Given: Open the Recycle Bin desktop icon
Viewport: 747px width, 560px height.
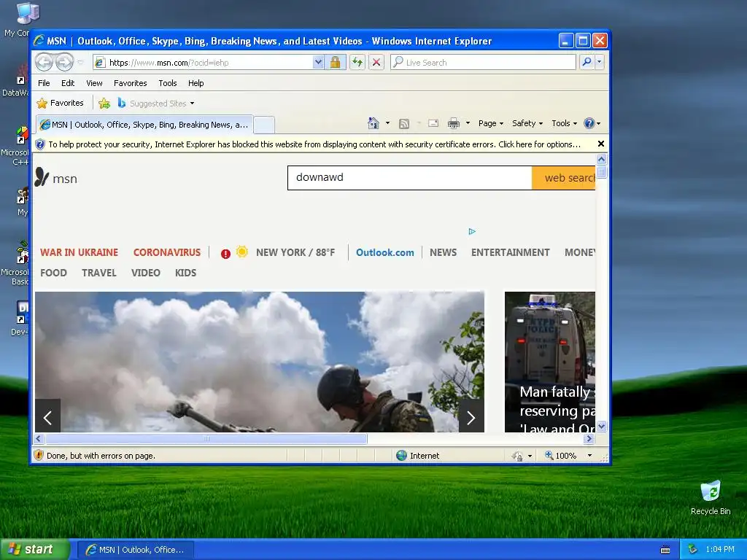Looking at the screenshot, I should (711, 498).
